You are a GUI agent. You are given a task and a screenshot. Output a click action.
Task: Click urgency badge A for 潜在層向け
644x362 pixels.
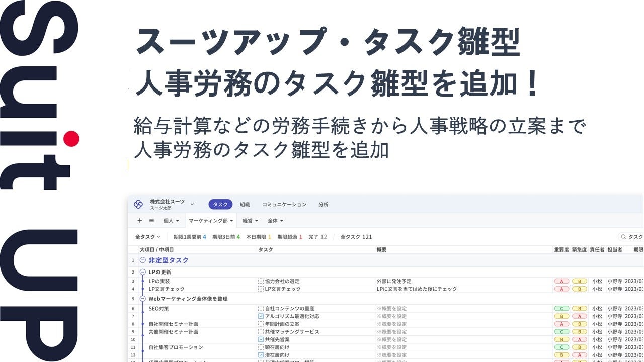579,355
